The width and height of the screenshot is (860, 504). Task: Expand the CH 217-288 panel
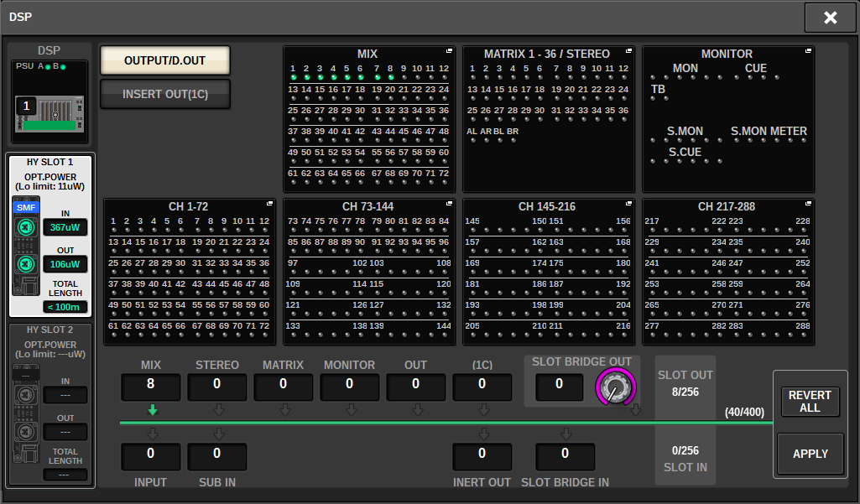[x=808, y=205]
